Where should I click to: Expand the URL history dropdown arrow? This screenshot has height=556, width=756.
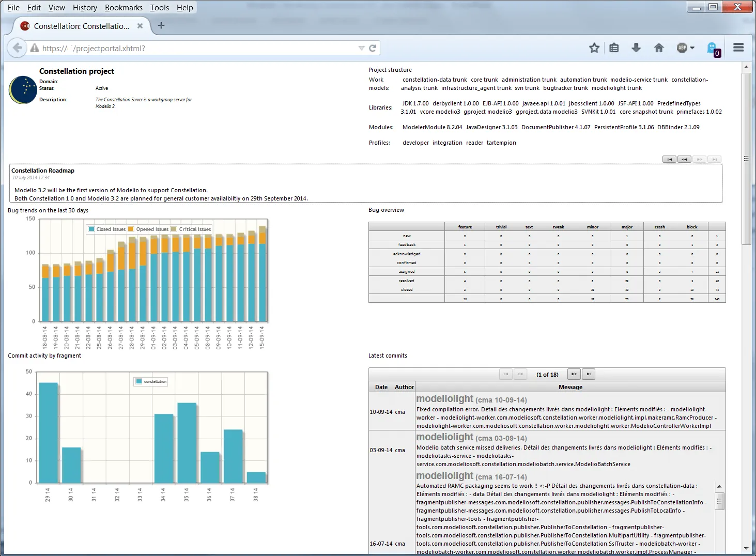coord(361,48)
